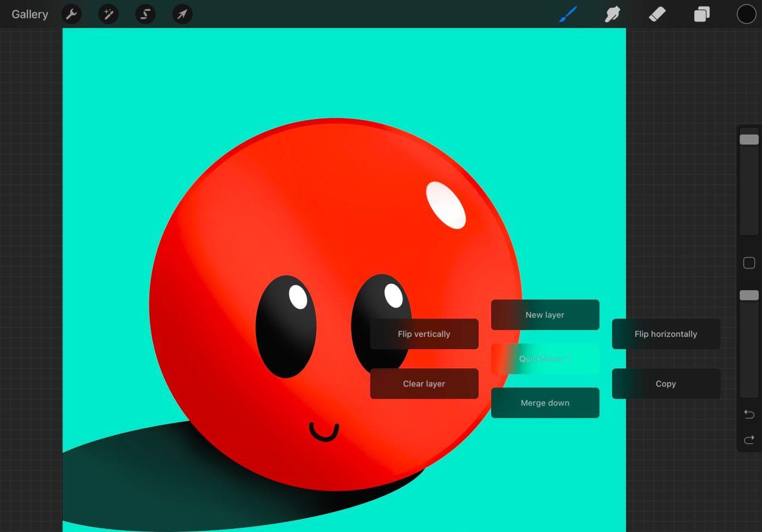The width and height of the screenshot is (762, 532).
Task: Select the Eraser tool
Action: (657, 14)
